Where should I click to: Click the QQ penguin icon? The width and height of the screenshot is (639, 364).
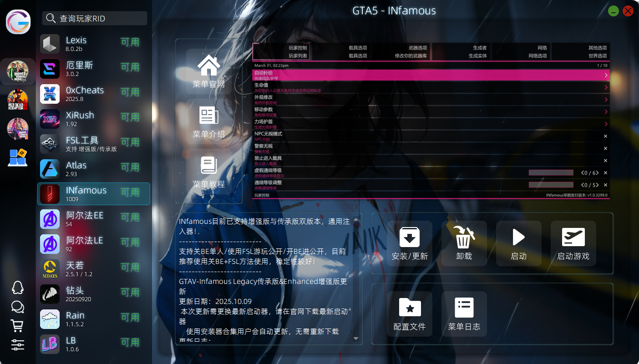click(x=17, y=287)
